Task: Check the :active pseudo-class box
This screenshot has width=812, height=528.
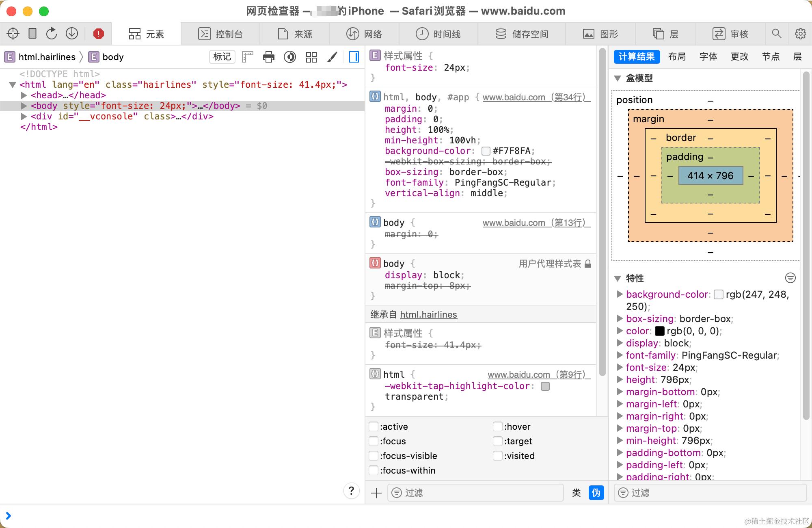Action: (x=373, y=426)
